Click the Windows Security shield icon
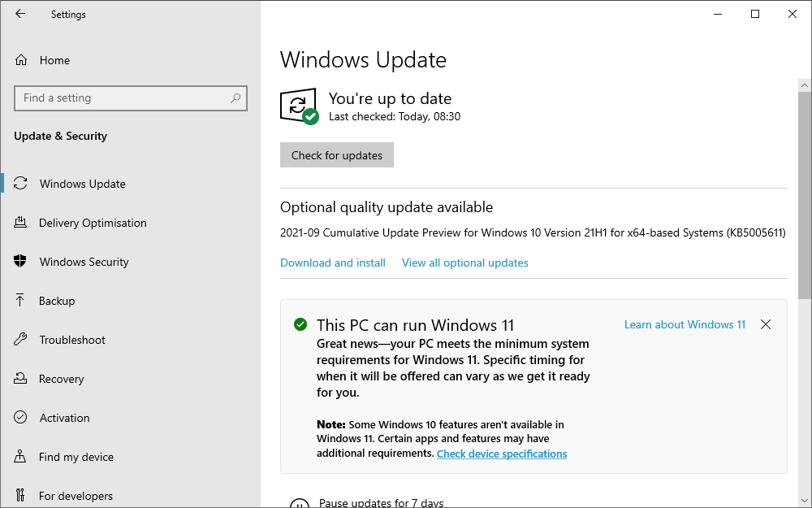 pos(21,262)
